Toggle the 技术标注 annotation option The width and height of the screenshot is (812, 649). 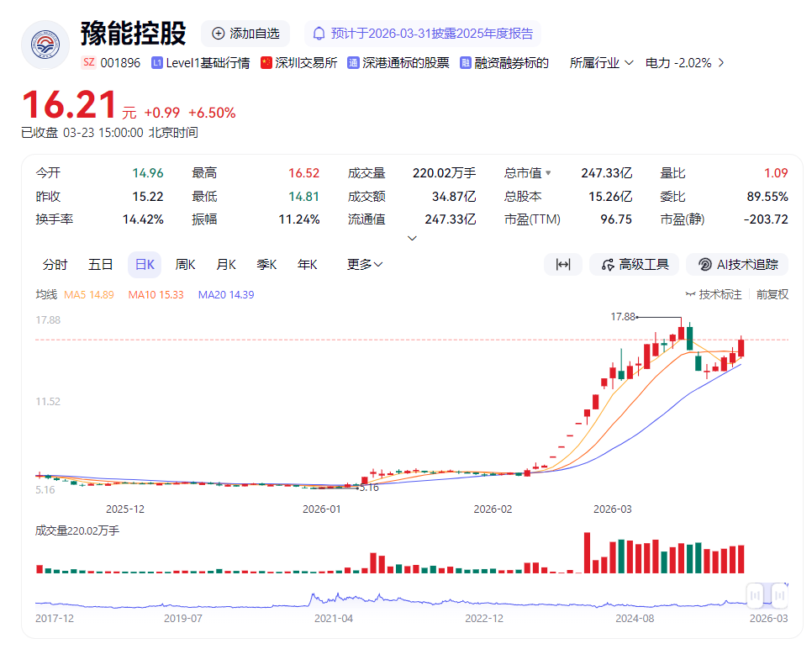pyautogui.click(x=714, y=295)
